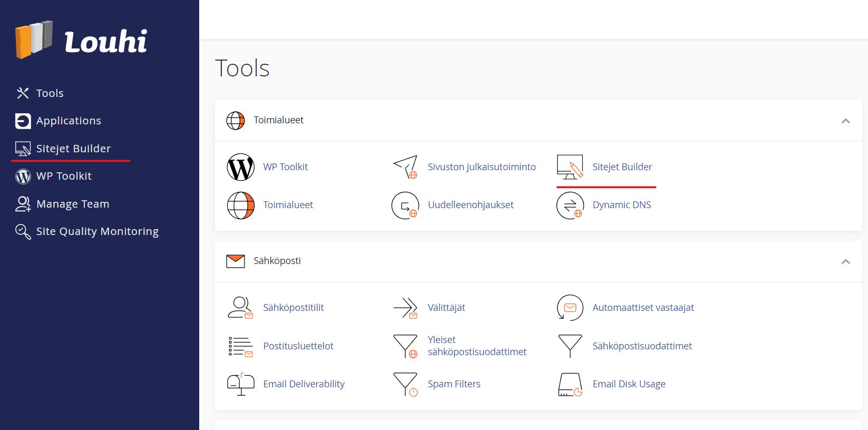868x430 pixels.
Task: Click the Sitejet Builder monitor icon in Toimialueet
Action: 570,167
